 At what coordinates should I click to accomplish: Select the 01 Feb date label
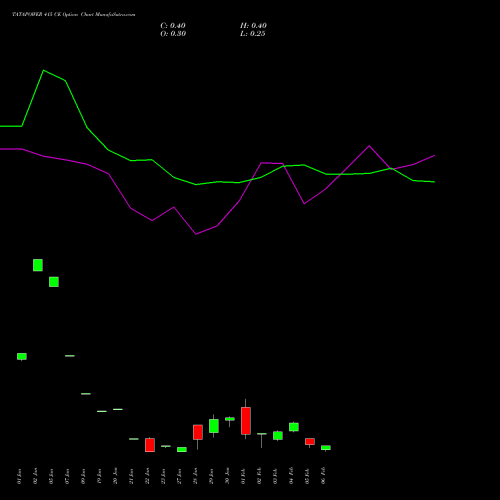[x=243, y=476]
